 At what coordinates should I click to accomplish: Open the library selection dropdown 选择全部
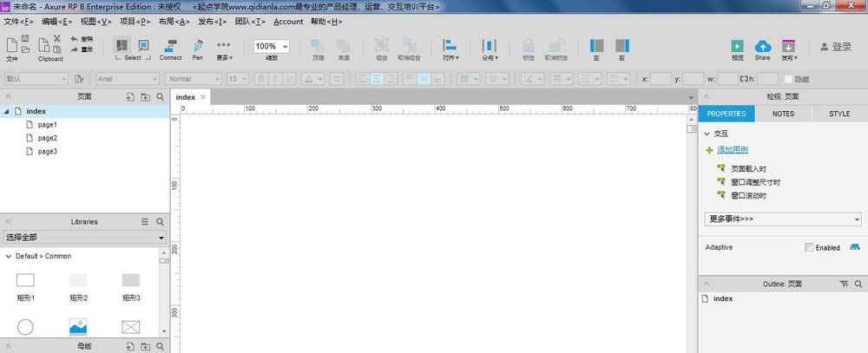(x=84, y=237)
